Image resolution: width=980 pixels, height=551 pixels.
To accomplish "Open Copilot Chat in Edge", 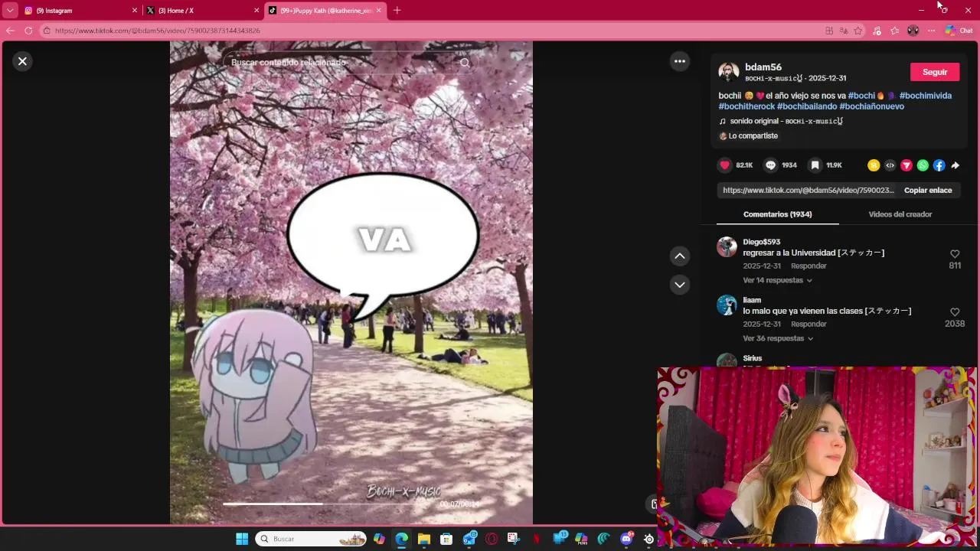I will pos(959,31).
